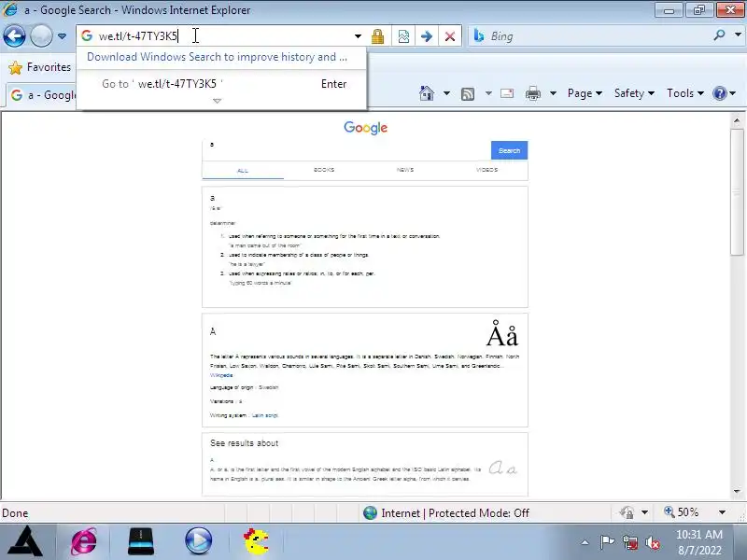Click the Print icon
The image size is (747, 560).
point(533,93)
